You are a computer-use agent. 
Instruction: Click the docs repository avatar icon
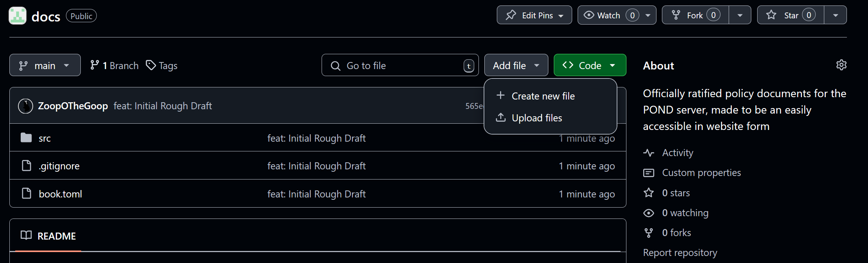point(18,16)
